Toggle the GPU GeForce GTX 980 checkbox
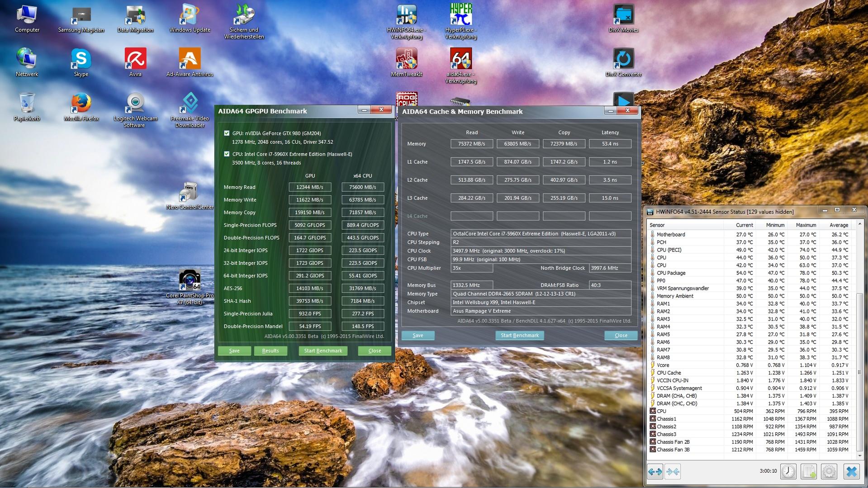 (x=227, y=133)
